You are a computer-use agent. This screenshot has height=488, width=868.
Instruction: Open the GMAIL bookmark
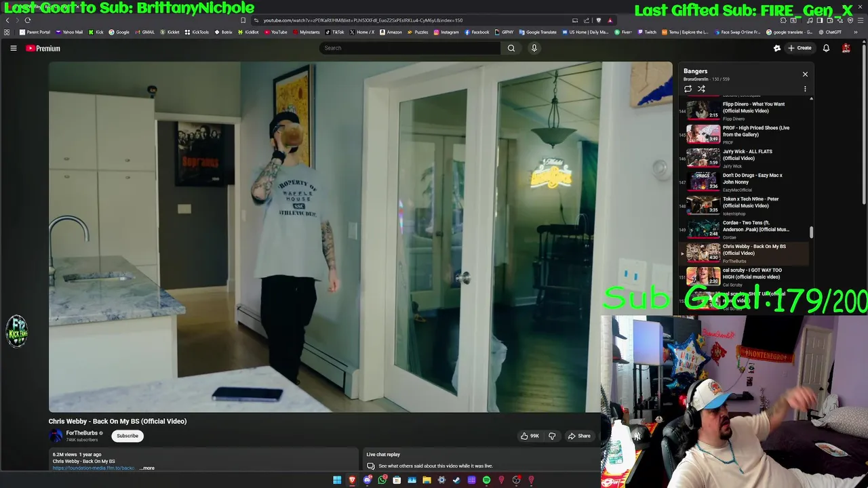[x=144, y=32]
